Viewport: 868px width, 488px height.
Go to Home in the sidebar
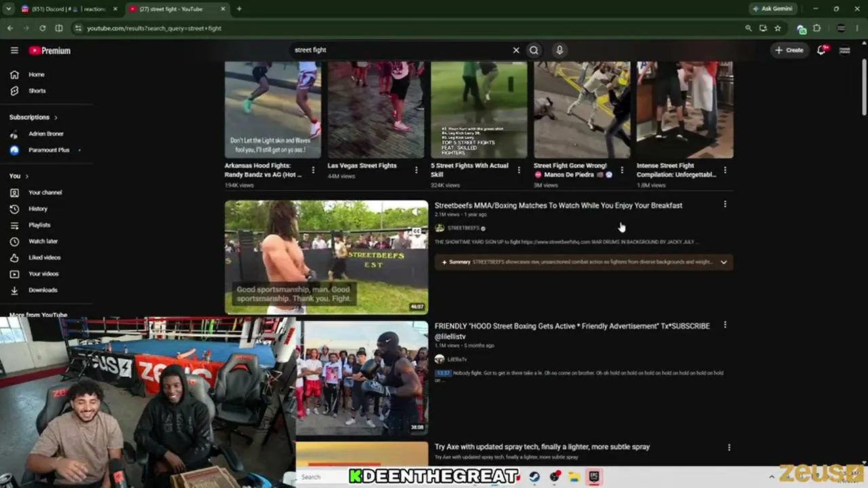[37, 75]
